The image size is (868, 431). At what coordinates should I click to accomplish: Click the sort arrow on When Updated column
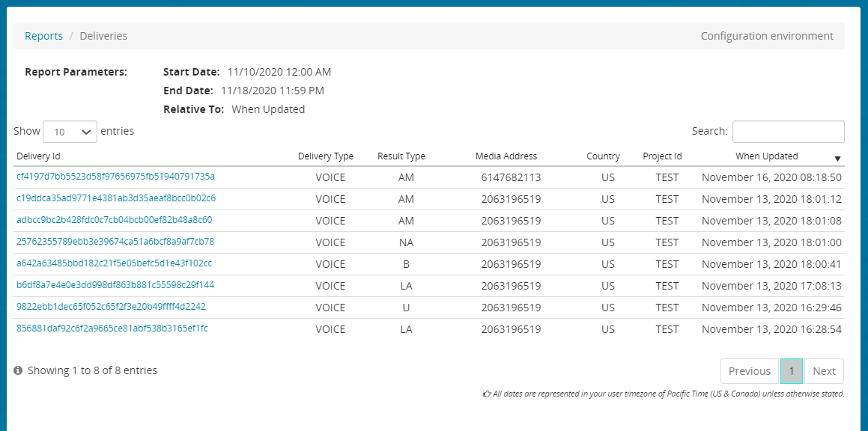click(837, 159)
